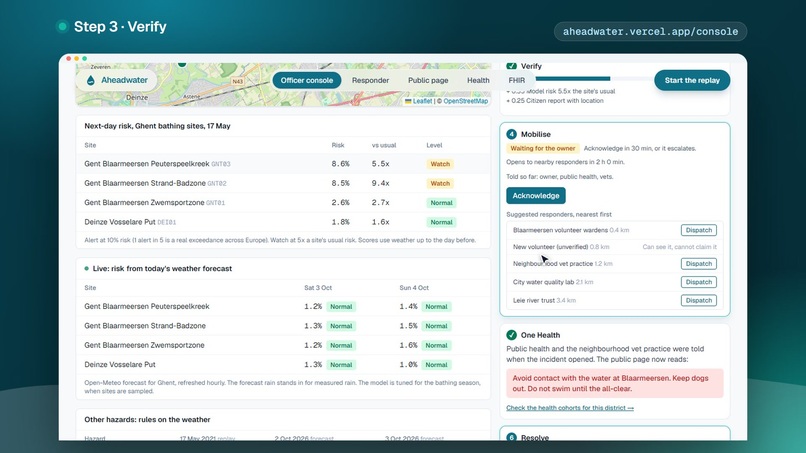
Task: Click the Mobilise heading
Action: click(536, 134)
